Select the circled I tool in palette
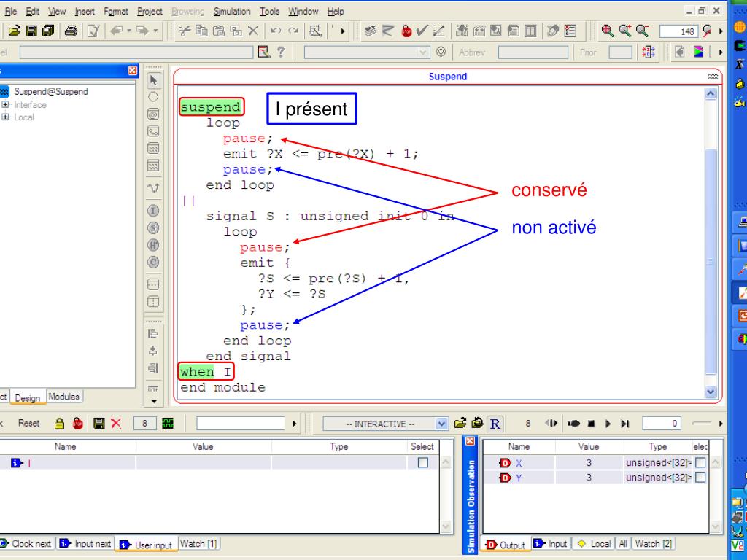Viewport: 747px width, 560px height. [153, 211]
